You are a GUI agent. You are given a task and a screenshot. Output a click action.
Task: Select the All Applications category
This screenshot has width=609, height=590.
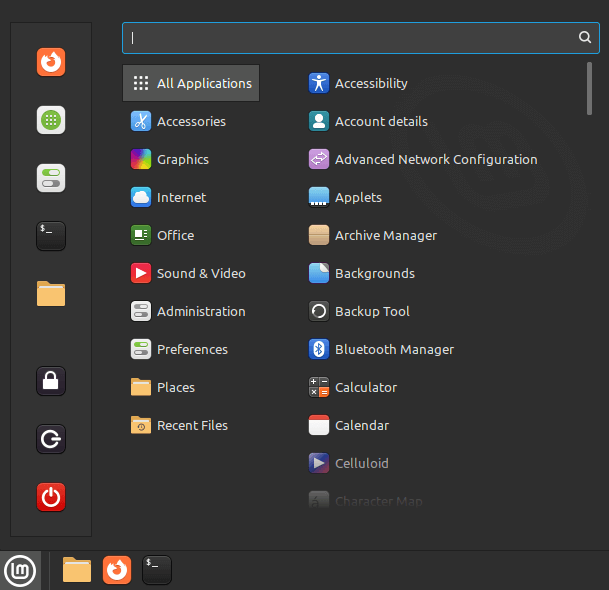point(191,83)
